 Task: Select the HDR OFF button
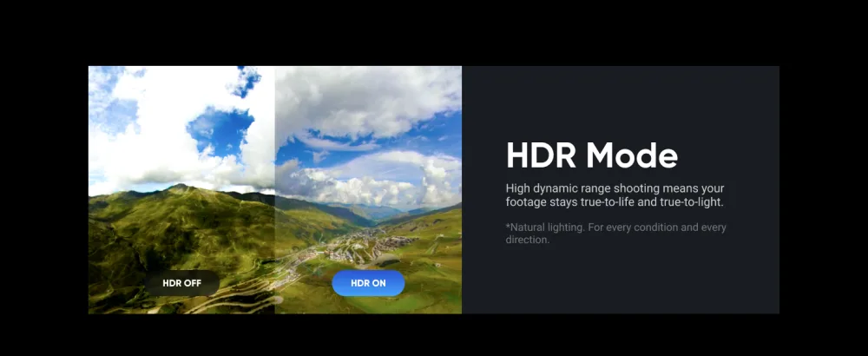click(x=182, y=283)
